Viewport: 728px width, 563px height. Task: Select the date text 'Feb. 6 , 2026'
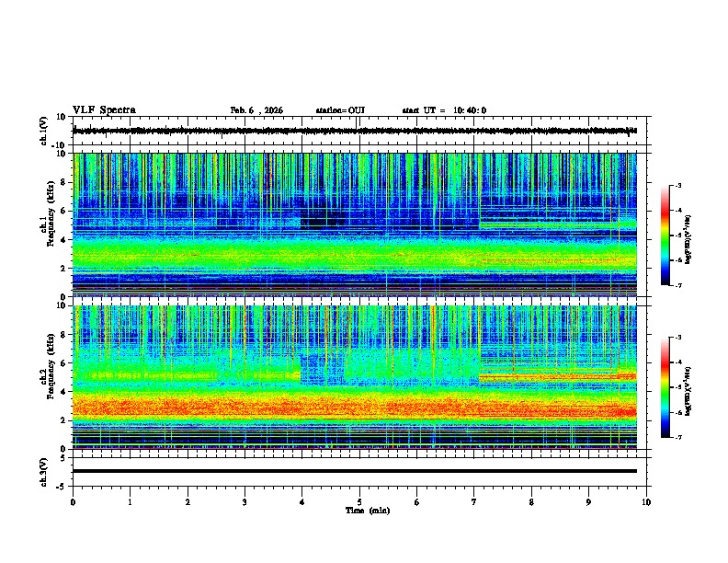[x=256, y=110]
